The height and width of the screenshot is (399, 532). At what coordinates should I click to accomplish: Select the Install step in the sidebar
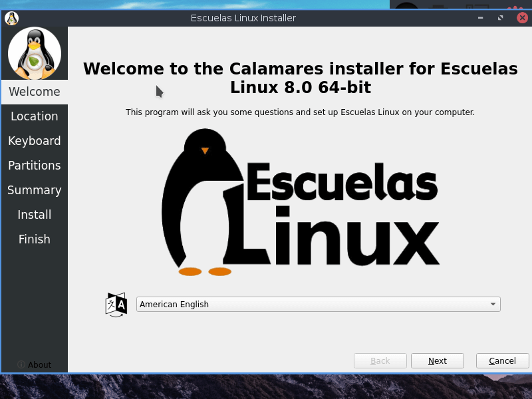click(x=34, y=214)
